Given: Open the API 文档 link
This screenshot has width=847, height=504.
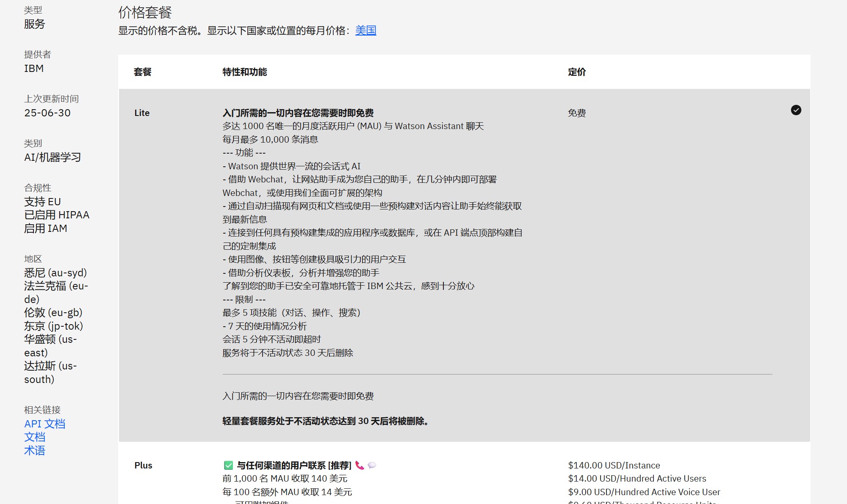Looking at the screenshot, I should 44,424.
